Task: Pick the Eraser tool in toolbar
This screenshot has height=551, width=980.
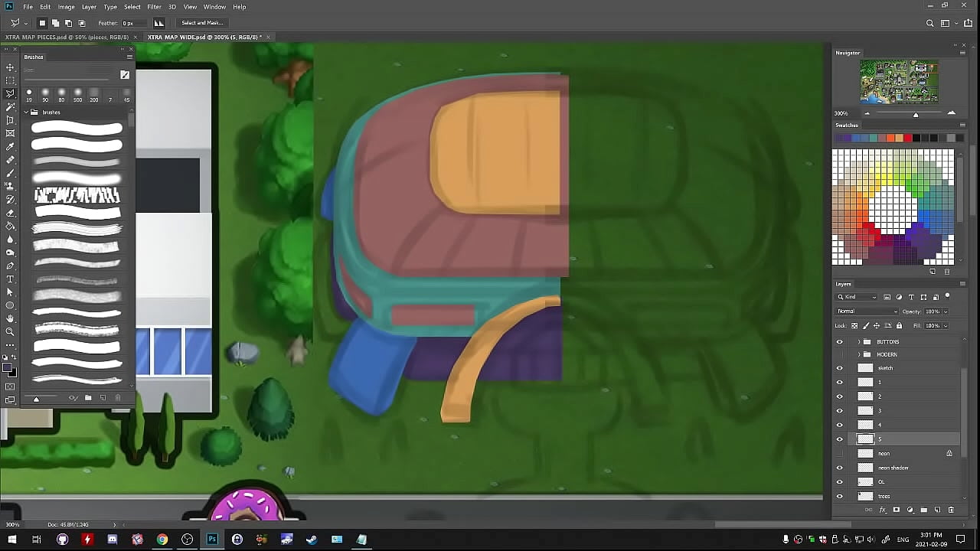Action: [x=10, y=213]
